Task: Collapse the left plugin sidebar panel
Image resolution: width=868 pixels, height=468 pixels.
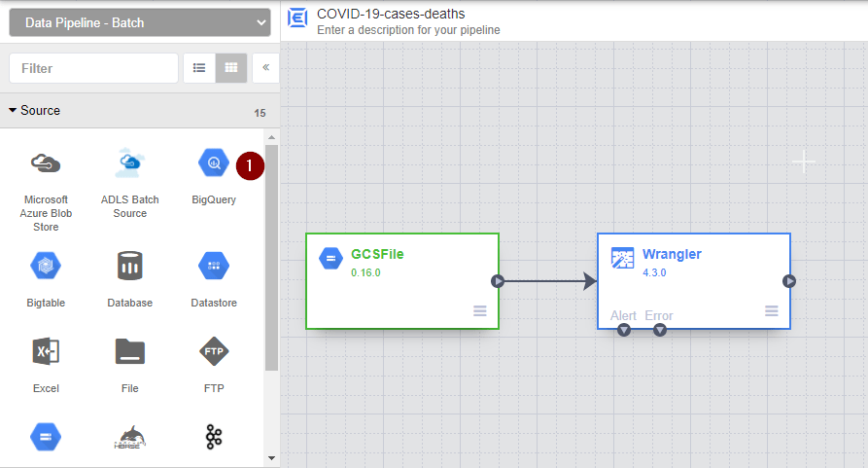Action: [x=265, y=68]
